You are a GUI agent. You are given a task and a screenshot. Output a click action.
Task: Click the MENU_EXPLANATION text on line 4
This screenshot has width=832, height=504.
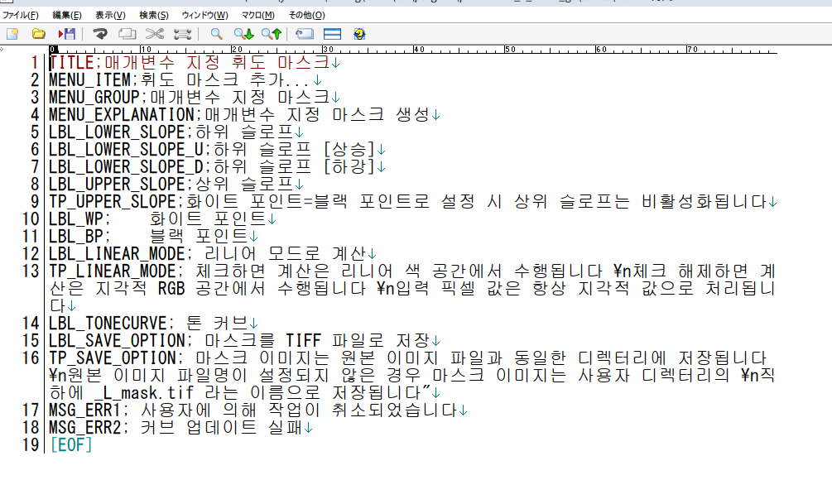point(122,115)
